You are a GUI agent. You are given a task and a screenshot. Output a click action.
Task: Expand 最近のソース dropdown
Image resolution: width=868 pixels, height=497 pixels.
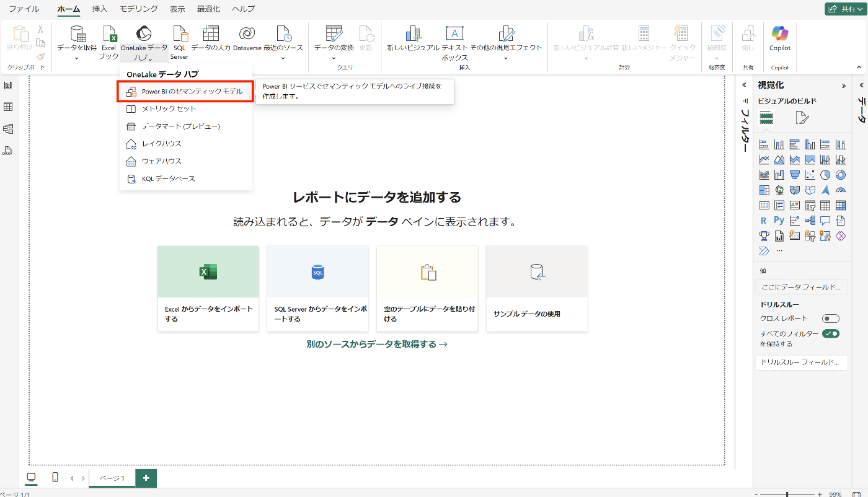(283, 58)
